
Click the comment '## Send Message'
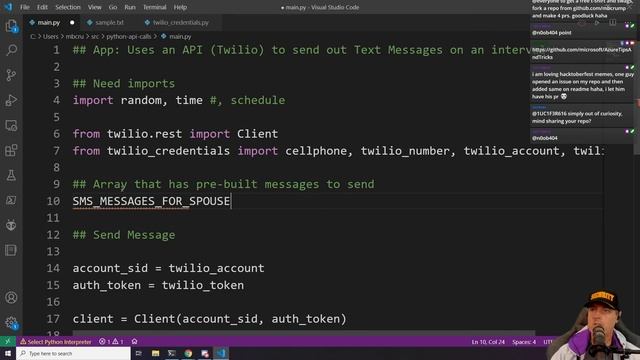coord(124,235)
